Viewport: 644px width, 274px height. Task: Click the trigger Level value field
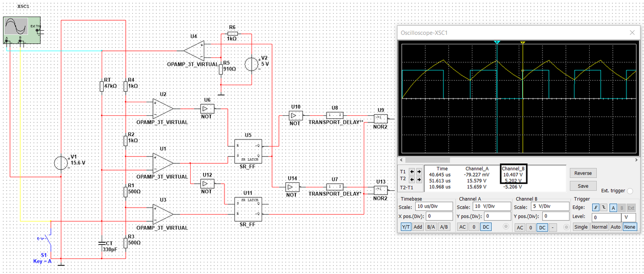pyautogui.click(x=606, y=217)
